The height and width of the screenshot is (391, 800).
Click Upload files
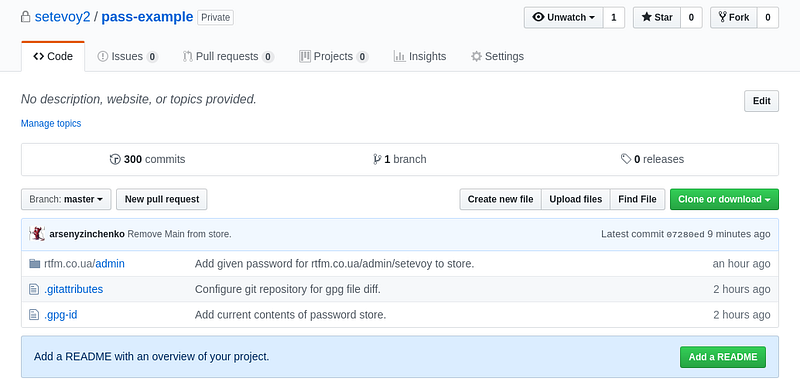click(576, 199)
